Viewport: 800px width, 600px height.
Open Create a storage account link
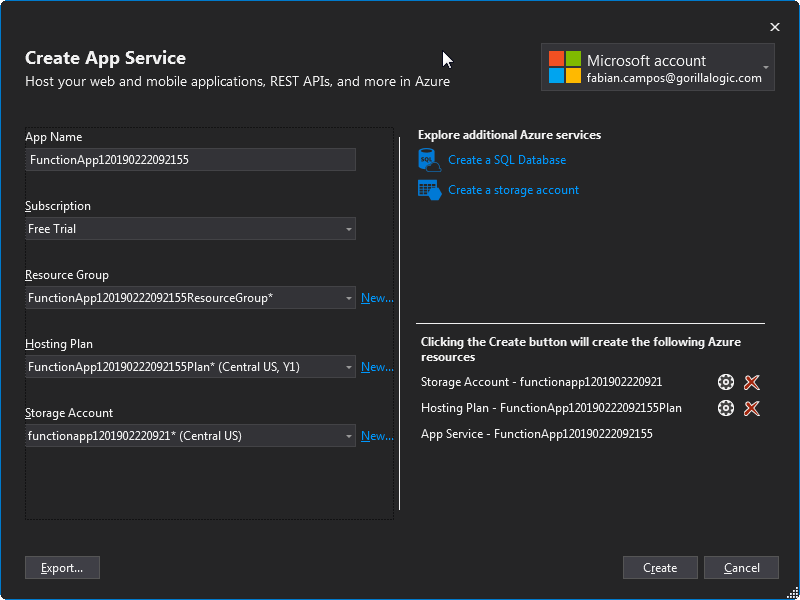coord(513,190)
